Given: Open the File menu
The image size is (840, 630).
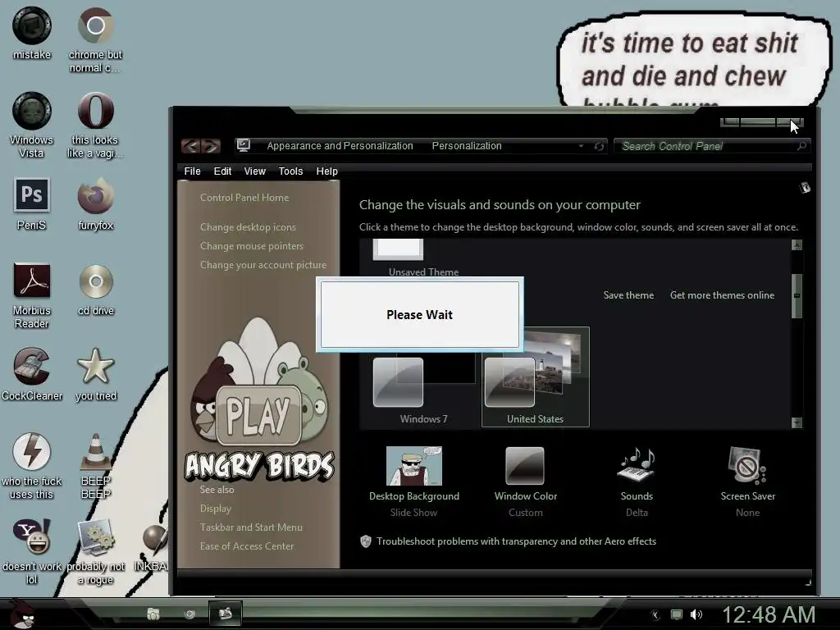Looking at the screenshot, I should point(192,171).
